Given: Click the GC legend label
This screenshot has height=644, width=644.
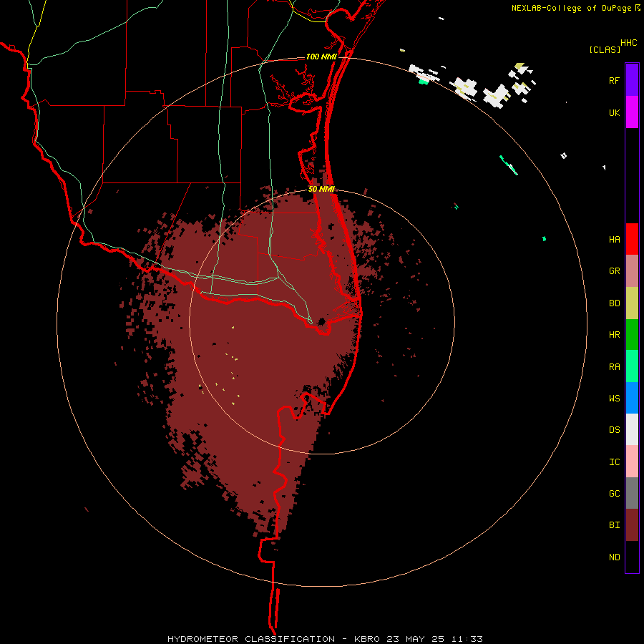Looking at the screenshot, I should (x=614, y=494).
